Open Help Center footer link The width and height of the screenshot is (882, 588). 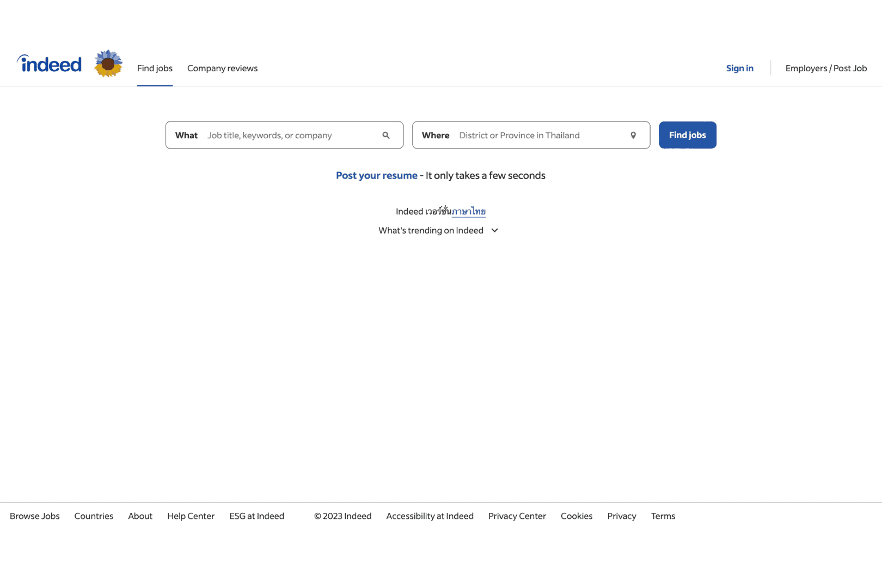point(191,516)
